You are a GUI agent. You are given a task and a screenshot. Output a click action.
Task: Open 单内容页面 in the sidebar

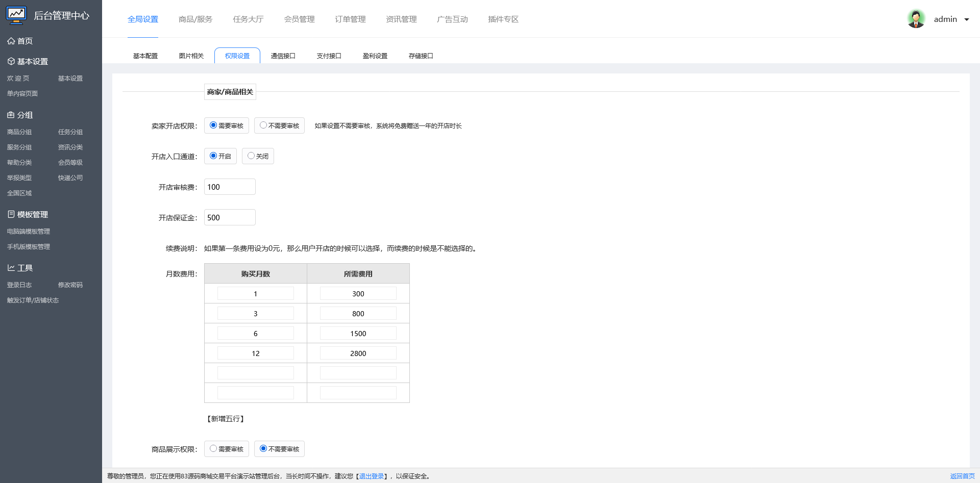coord(22,93)
